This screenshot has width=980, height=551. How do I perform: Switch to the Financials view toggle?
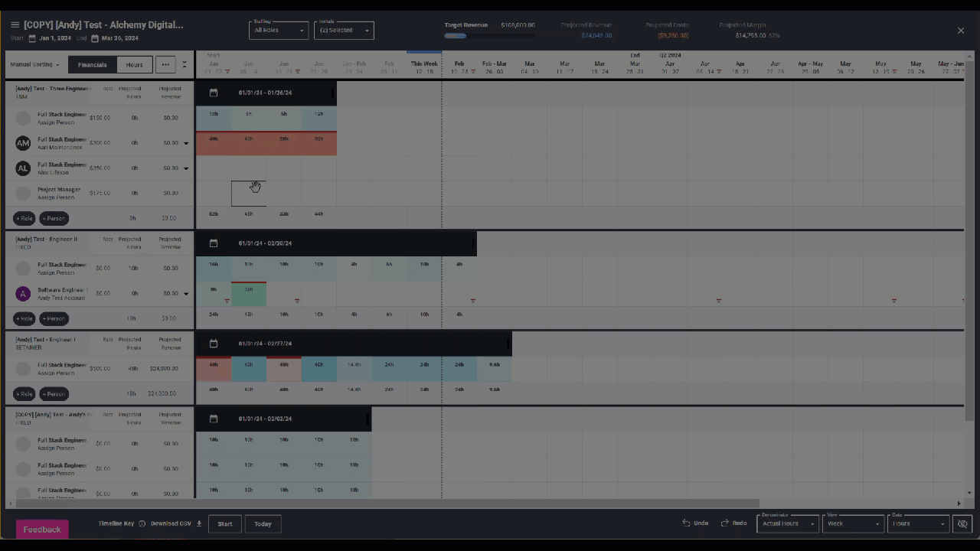[x=93, y=65]
